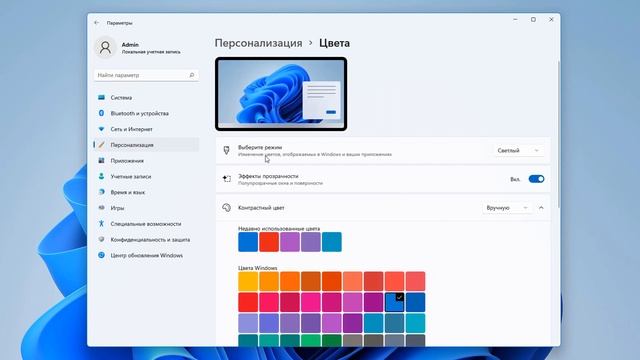Click the Admin user avatar icon
Image resolution: width=640 pixels, height=360 pixels.
(x=105, y=47)
